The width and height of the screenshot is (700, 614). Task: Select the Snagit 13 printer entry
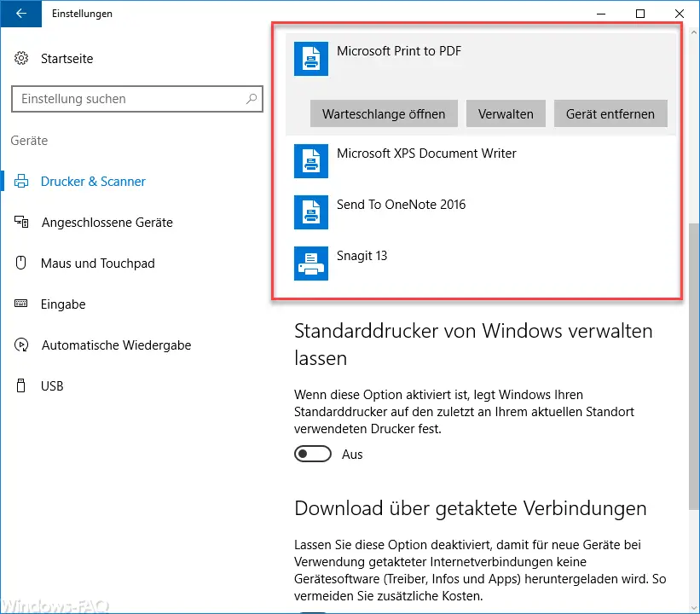pos(480,264)
